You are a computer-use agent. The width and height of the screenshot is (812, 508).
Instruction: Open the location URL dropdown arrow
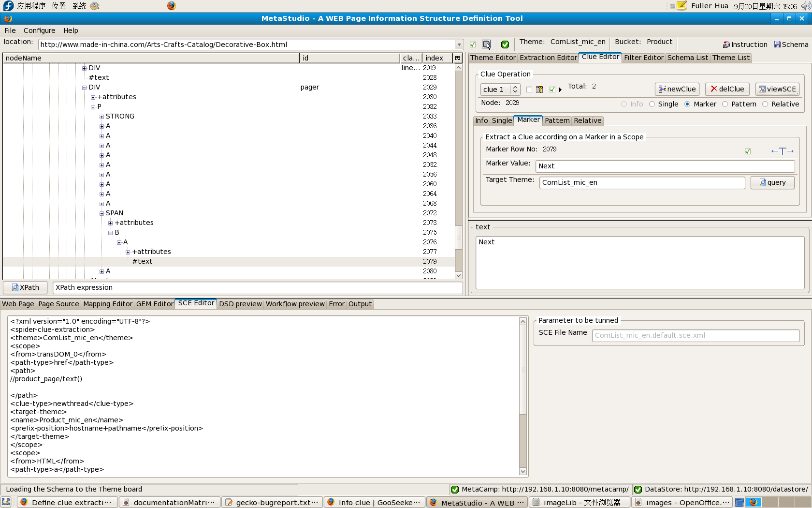459,45
